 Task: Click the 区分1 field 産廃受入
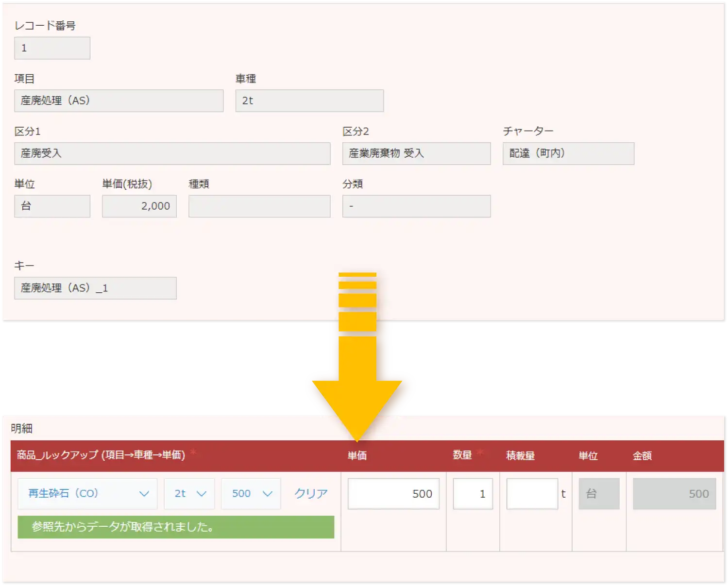point(172,153)
